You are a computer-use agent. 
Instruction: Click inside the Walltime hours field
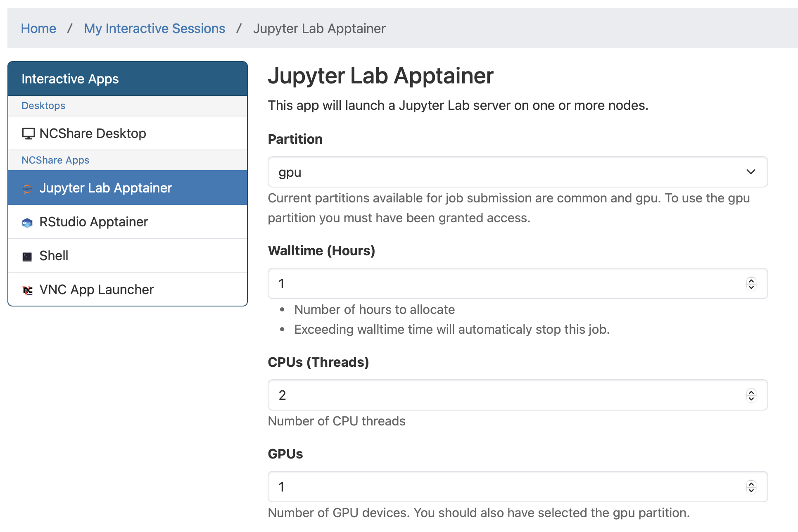[454, 283]
